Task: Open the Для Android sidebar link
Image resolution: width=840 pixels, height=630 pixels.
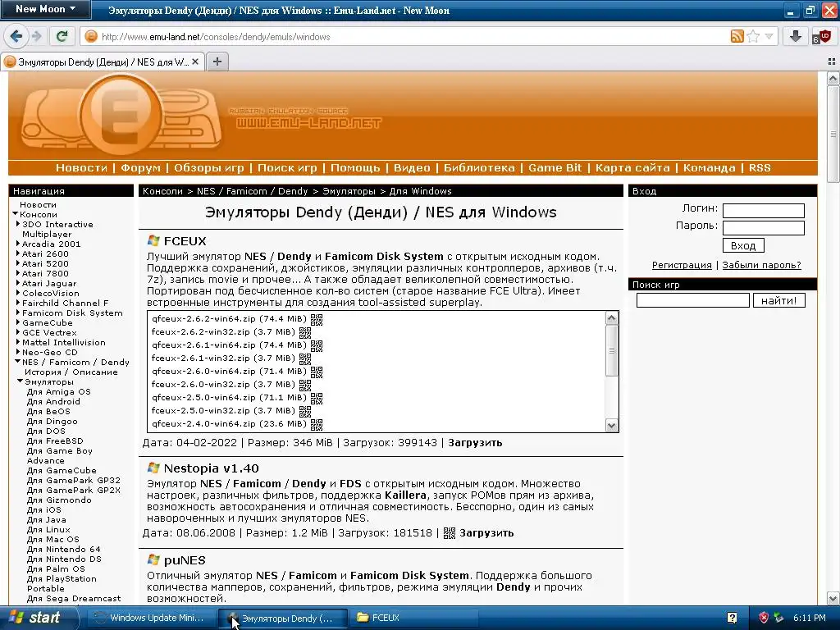Action: tap(53, 401)
